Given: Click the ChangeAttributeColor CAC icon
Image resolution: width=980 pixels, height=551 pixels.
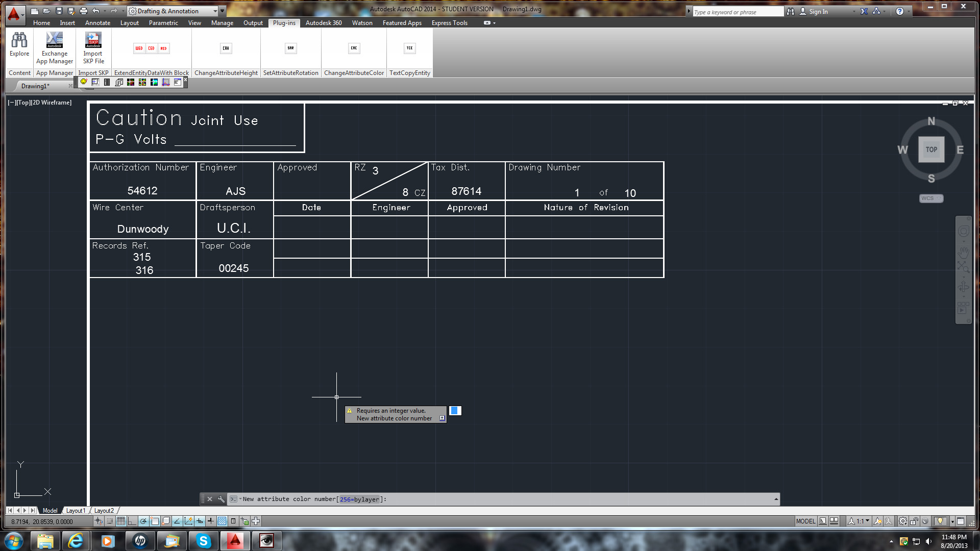Looking at the screenshot, I should (x=354, y=48).
